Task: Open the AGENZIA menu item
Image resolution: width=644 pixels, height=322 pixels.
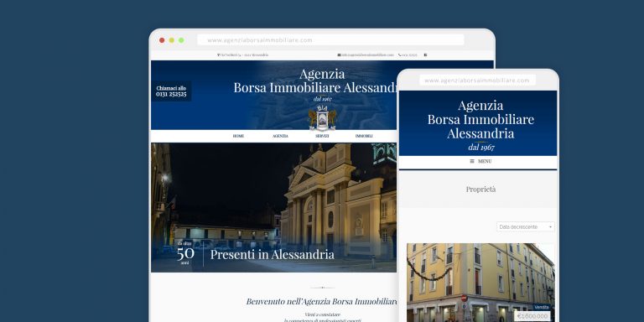Action: pyautogui.click(x=281, y=136)
